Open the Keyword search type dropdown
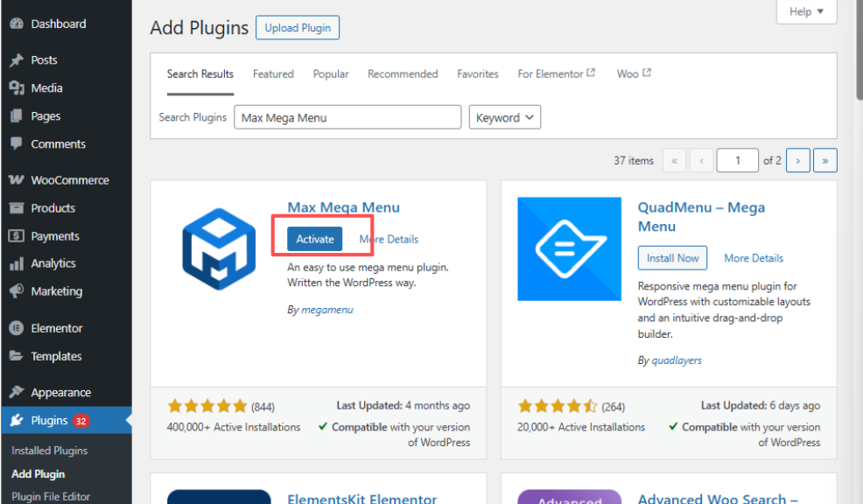 click(504, 117)
